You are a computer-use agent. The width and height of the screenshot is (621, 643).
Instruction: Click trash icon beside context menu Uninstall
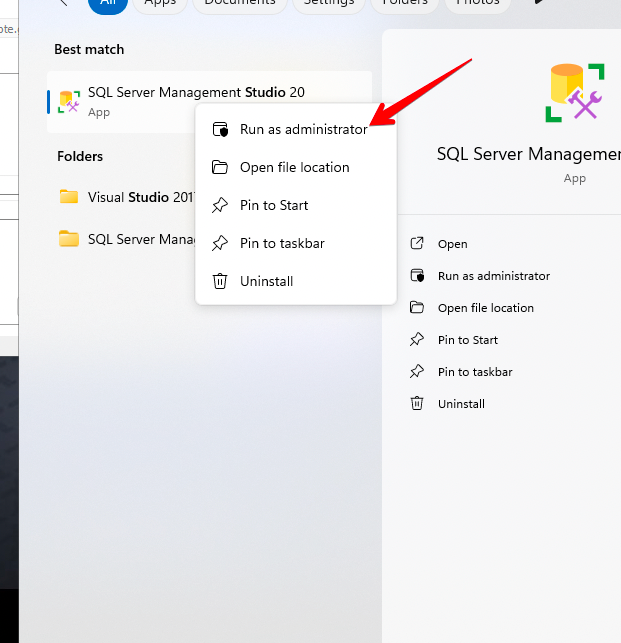(220, 281)
